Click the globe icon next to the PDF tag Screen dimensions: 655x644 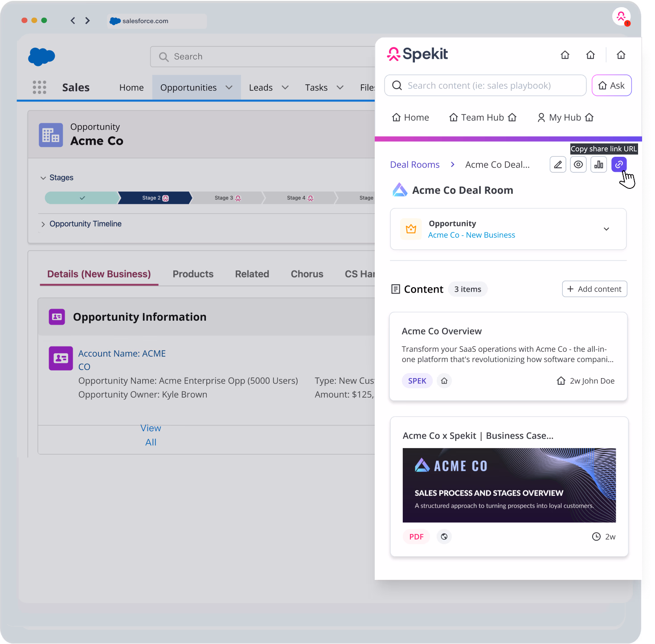(444, 537)
